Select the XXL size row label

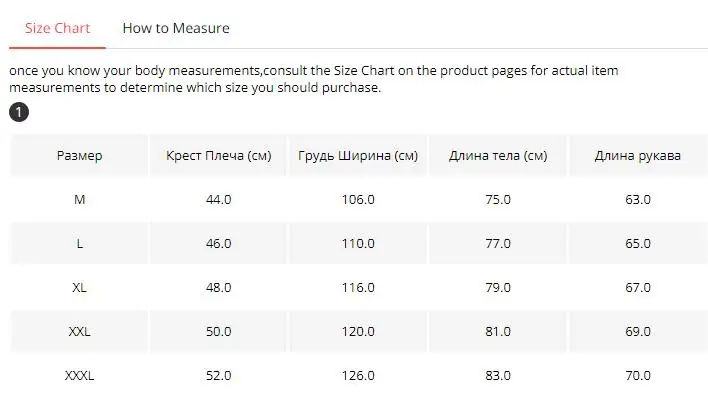[79, 331]
